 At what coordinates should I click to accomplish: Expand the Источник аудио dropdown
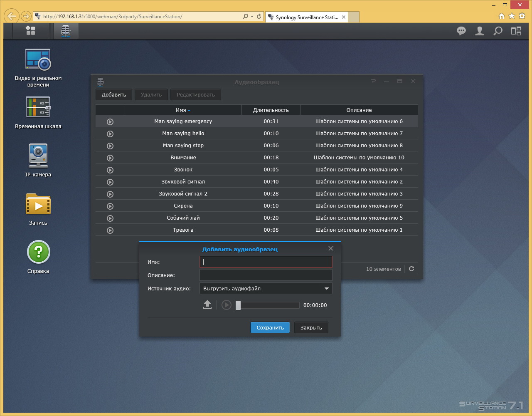[266, 288]
